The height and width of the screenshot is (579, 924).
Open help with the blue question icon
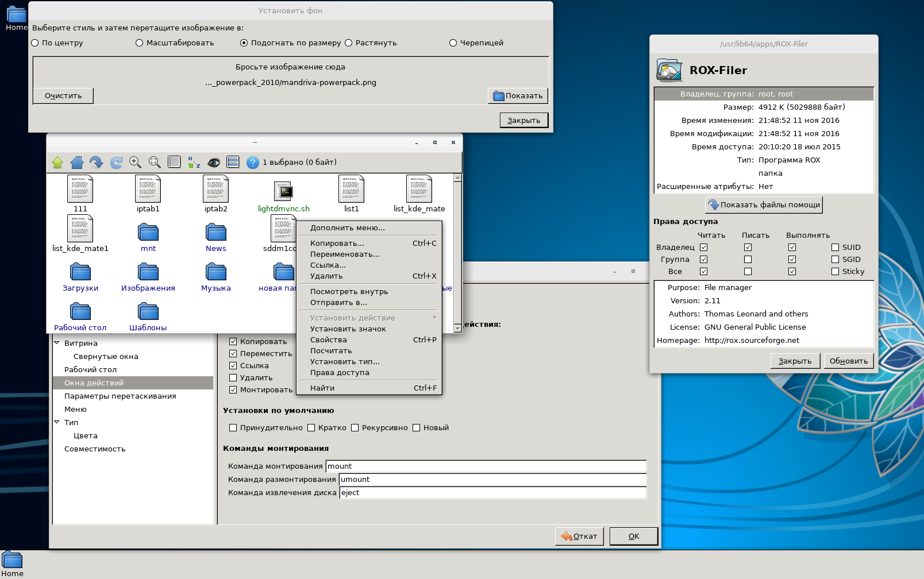[x=252, y=163]
